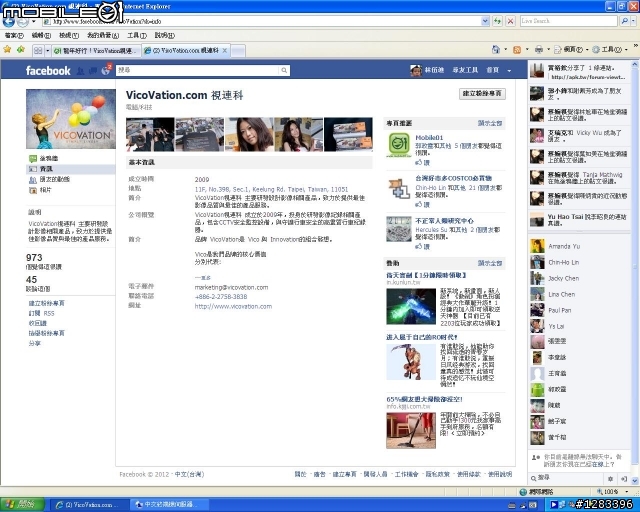Open the 檢視(V) View menu
Viewport: 640px width, 512px height.
69,36
